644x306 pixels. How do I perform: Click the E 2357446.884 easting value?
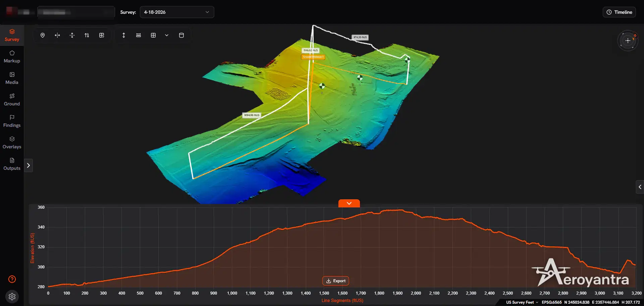[x=605, y=302]
